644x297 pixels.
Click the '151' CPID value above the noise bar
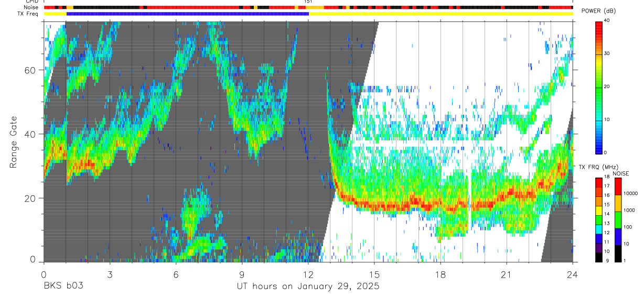(308, 2)
